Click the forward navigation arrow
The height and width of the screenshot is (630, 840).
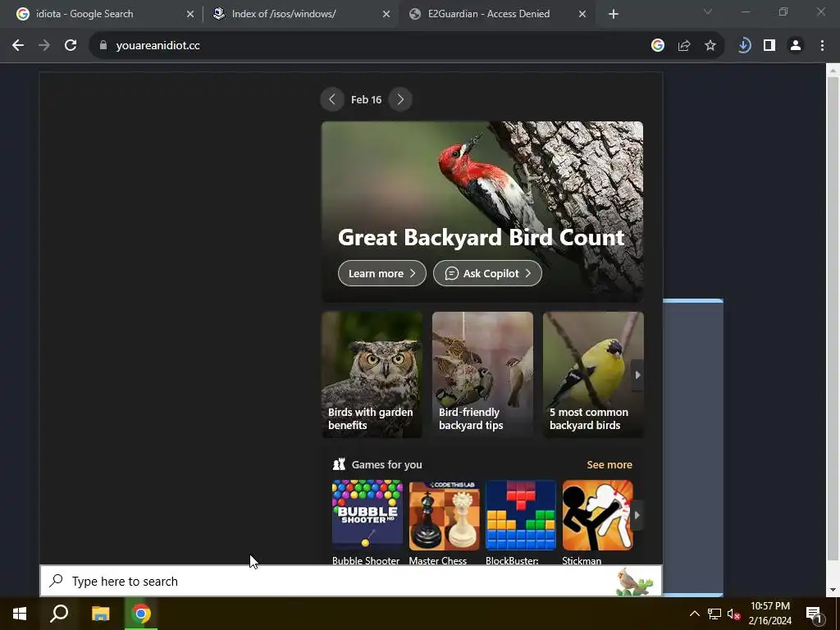click(44, 46)
